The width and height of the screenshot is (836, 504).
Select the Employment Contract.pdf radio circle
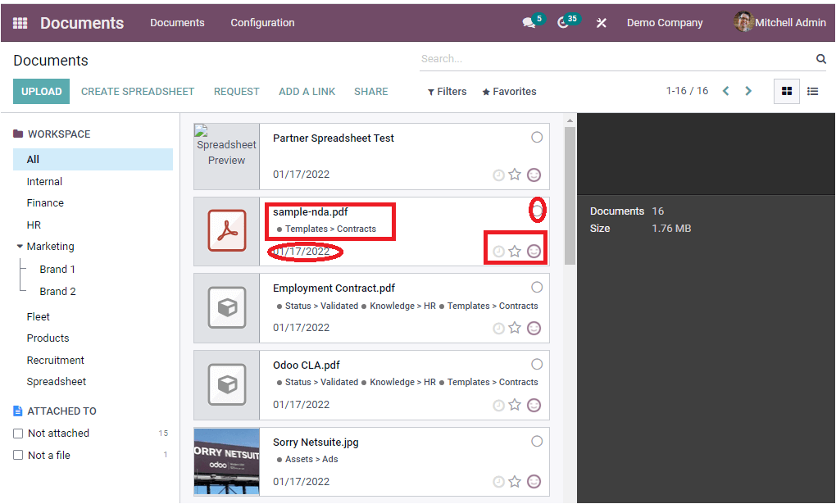(537, 287)
